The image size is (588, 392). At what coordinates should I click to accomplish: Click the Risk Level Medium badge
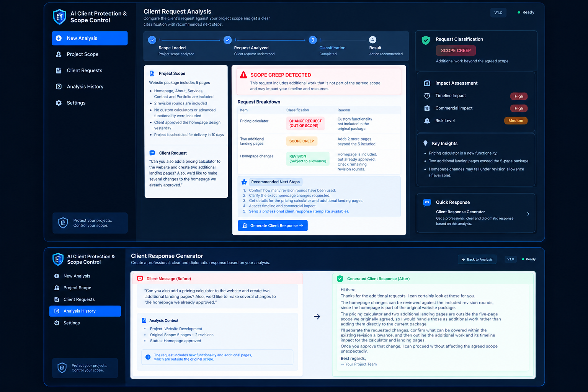click(516, 121)
